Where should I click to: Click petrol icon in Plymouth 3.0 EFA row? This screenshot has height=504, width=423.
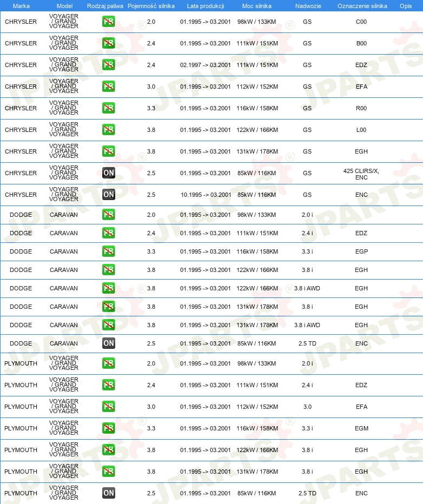pos(109,406)
